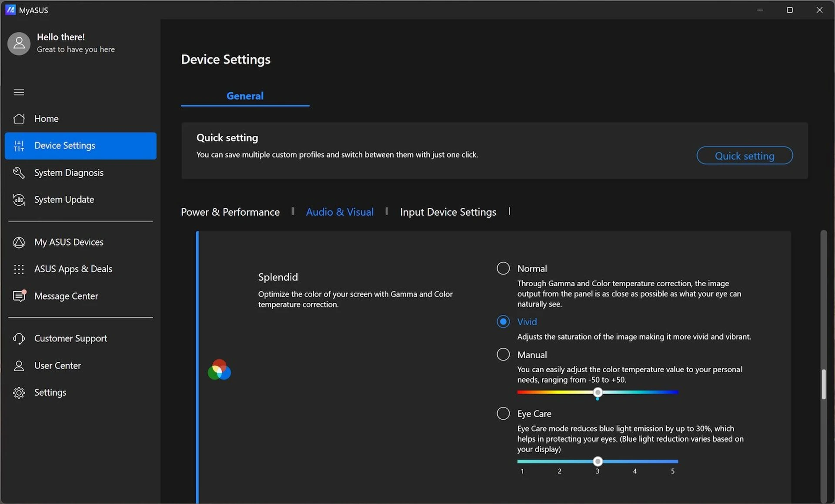Viewport: 835px width, 504px height.
Task: Open ASUS Apps & Deals page
Action: coord(80,269)
